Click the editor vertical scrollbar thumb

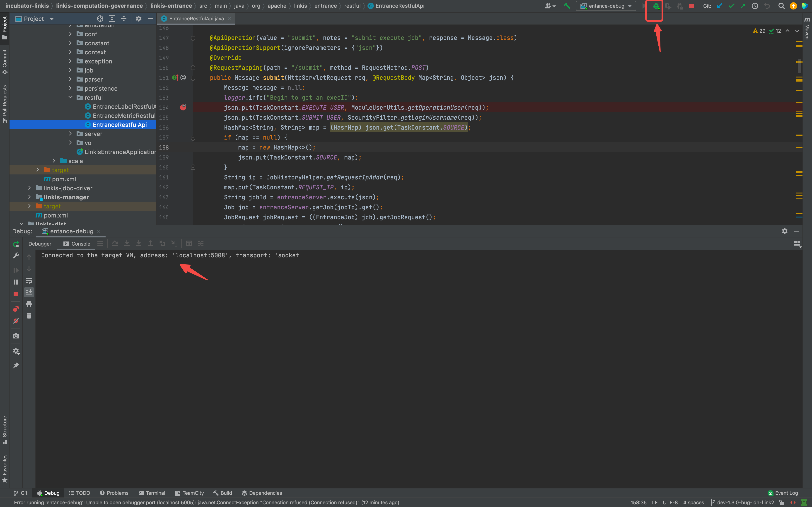[799, 66]
